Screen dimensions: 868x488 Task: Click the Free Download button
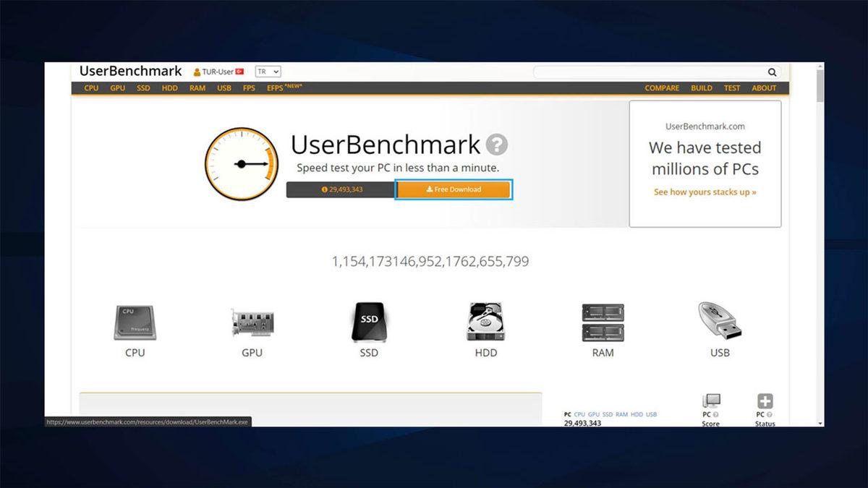(x=454, y=189)
